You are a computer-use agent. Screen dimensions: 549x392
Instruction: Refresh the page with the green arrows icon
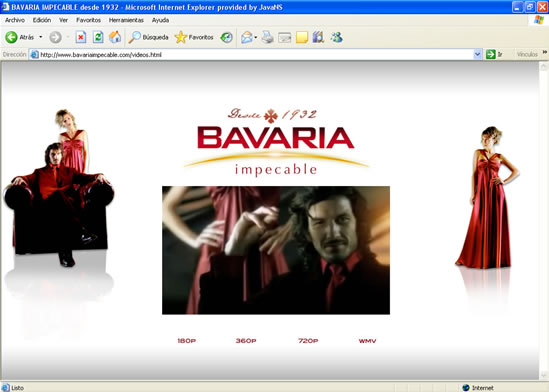pos(98,37)
